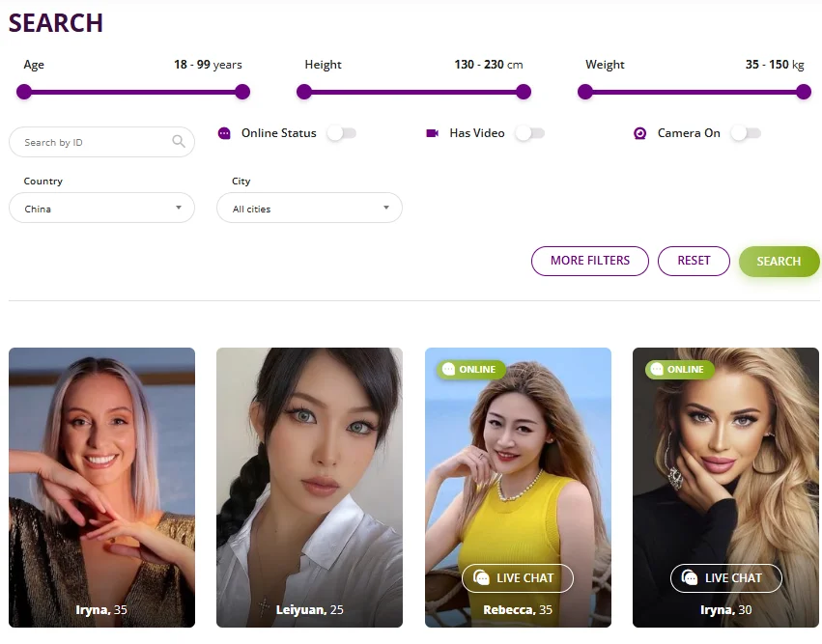Click the City dropdown arrow
This screenshot has height=644, width=822.
coord(386,208)
